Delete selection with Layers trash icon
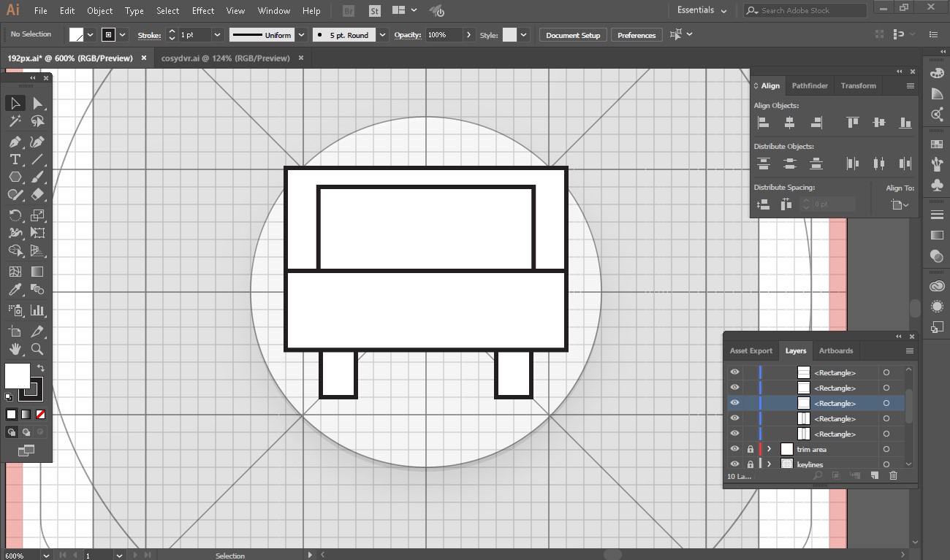This screenshot has width=950, height=560. pyautogui.click(x=893, y=476)
